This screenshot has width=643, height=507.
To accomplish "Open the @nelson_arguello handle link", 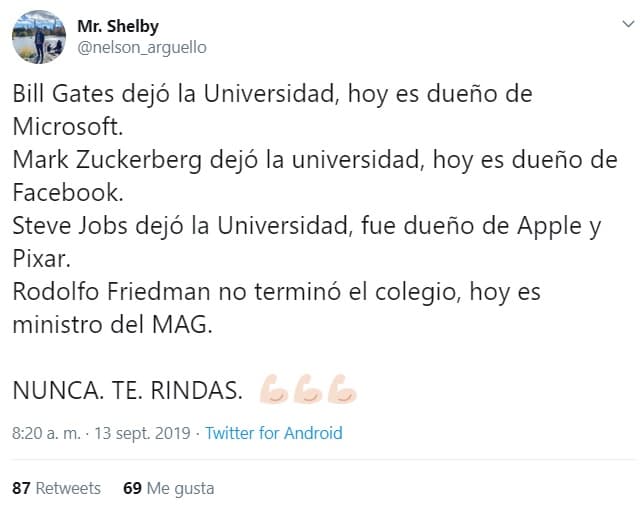I will click(x=142, y=46).
